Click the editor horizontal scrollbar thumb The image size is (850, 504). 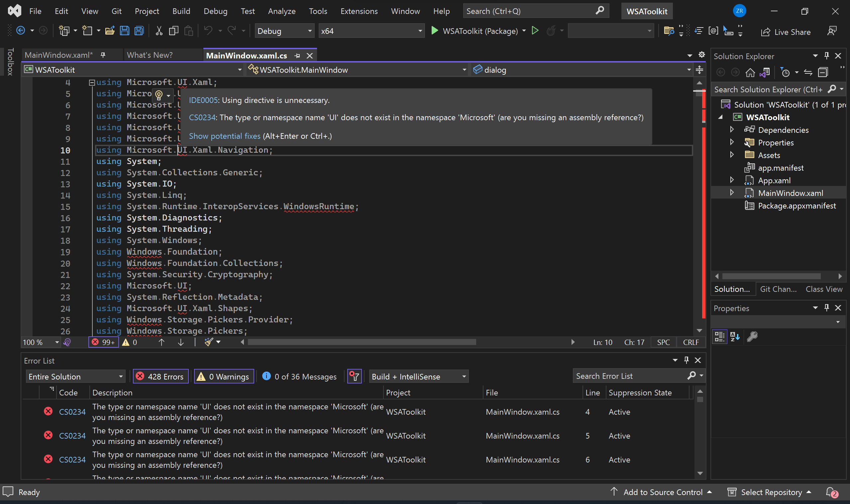click(x=362, y=342)
